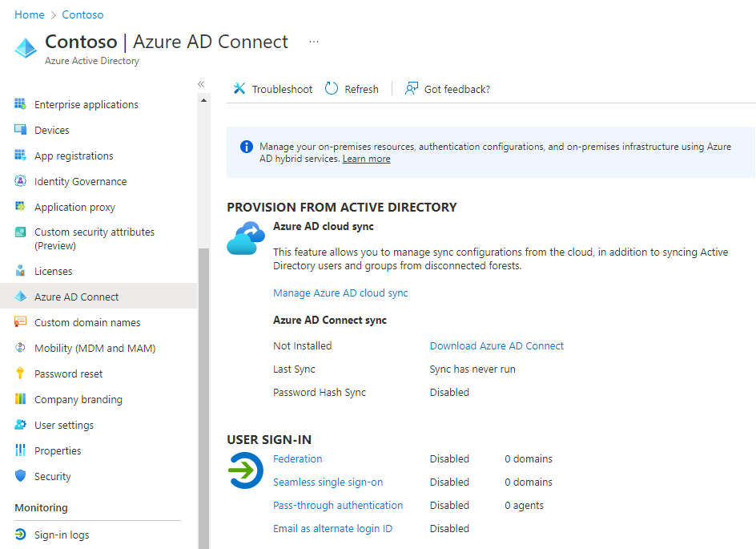Screen dimensions: 756x549
Task: Click the Enterprise applications grid icon
Action: 20,103
